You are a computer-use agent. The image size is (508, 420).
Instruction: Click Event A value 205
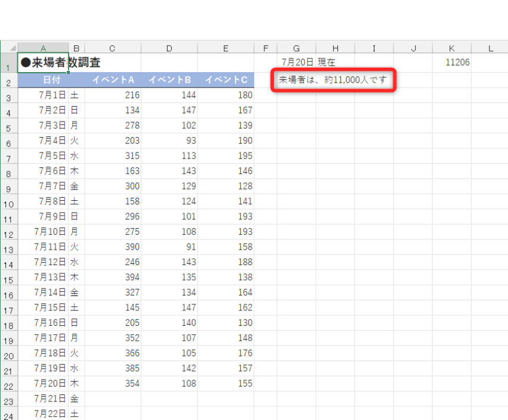[x=113, y=323]
